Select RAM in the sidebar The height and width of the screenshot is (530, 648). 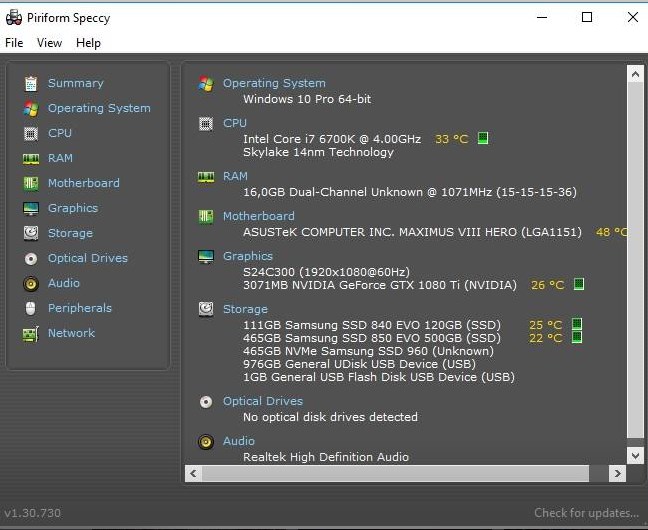click(60, 158)
